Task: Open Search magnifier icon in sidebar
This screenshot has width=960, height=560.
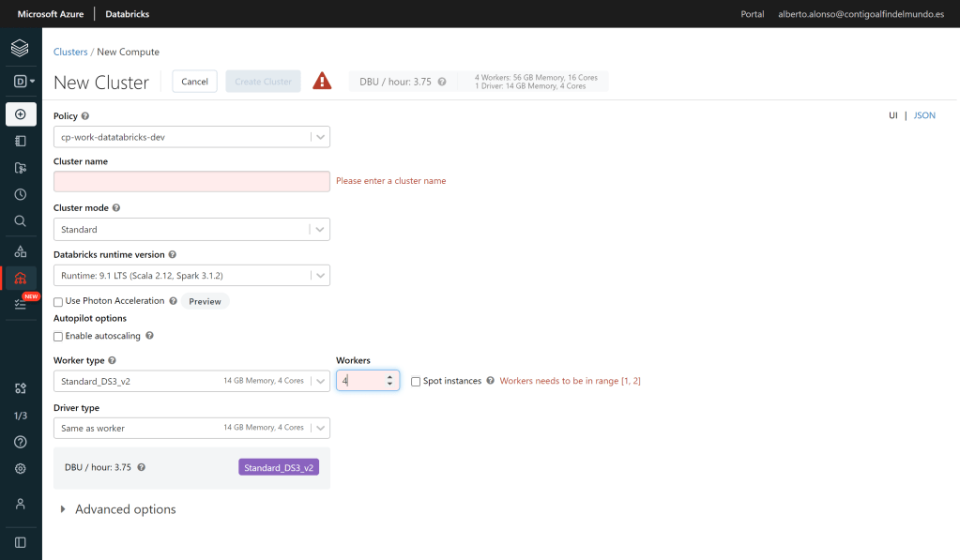Action: tap(20, 221)
